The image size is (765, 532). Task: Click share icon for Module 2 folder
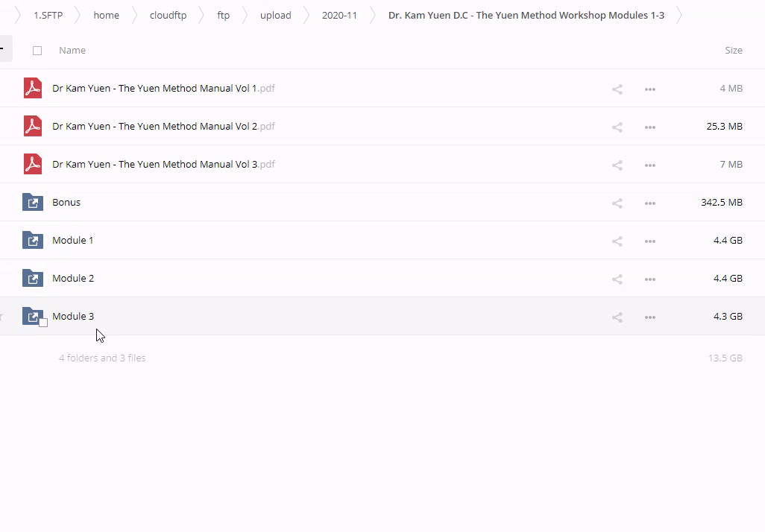(x=617, y=279)
